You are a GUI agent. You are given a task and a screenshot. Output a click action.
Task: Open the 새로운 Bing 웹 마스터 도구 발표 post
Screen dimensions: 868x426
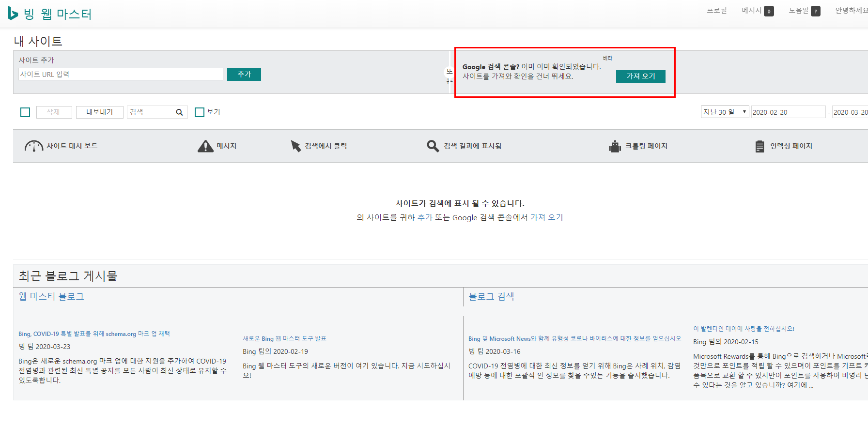coord(284,338)
